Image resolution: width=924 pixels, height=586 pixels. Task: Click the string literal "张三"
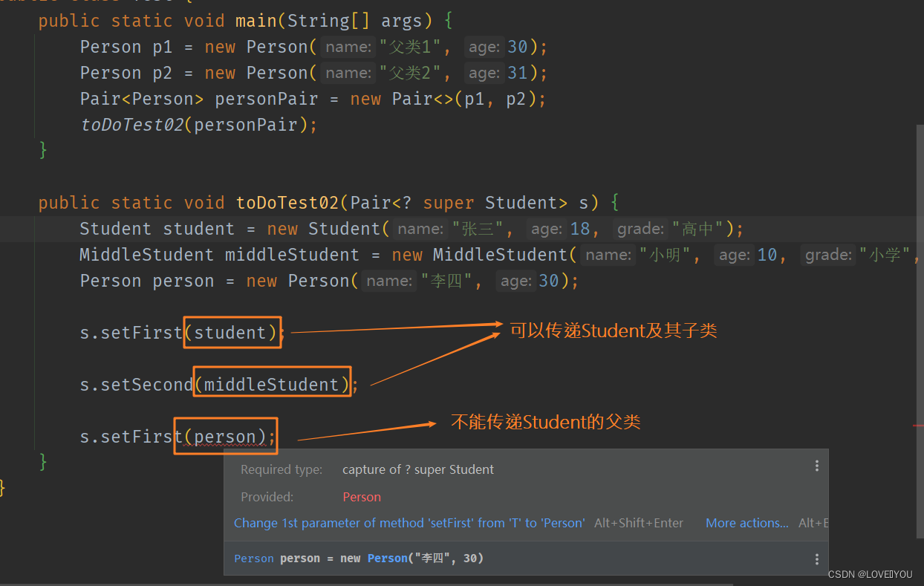(476, 229)
